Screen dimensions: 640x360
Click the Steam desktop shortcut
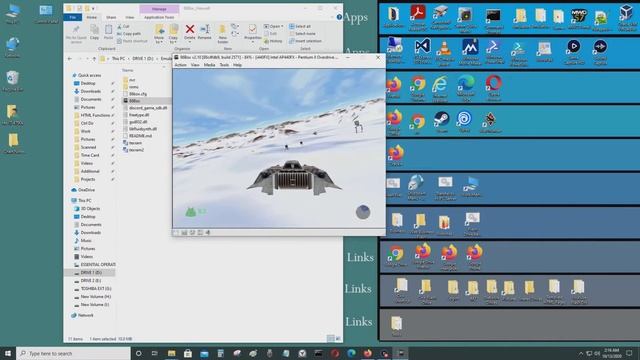pyautogui.click(x=442, y=122)
